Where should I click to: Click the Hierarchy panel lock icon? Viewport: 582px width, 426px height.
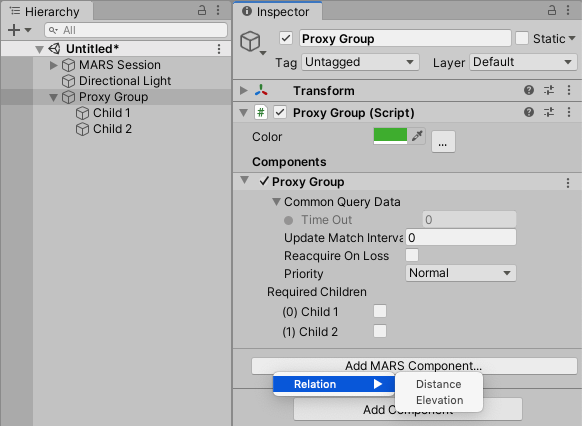[x=202, y=10]
